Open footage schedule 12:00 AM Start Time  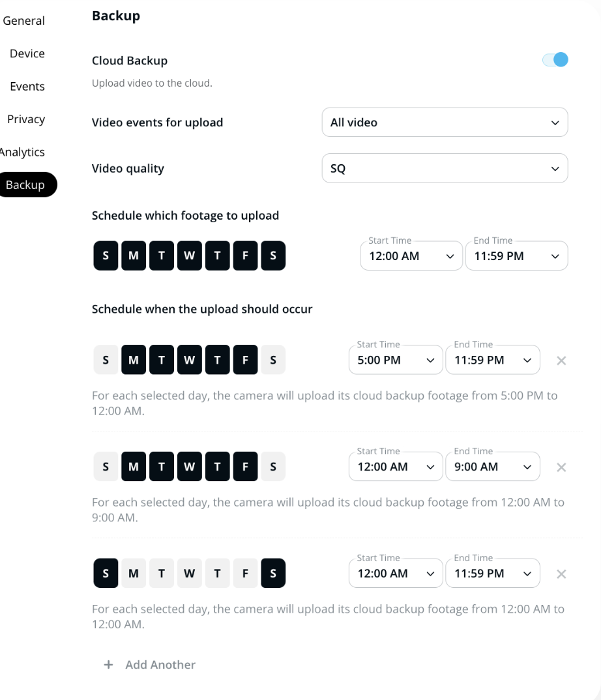click(x=411, y=256)
